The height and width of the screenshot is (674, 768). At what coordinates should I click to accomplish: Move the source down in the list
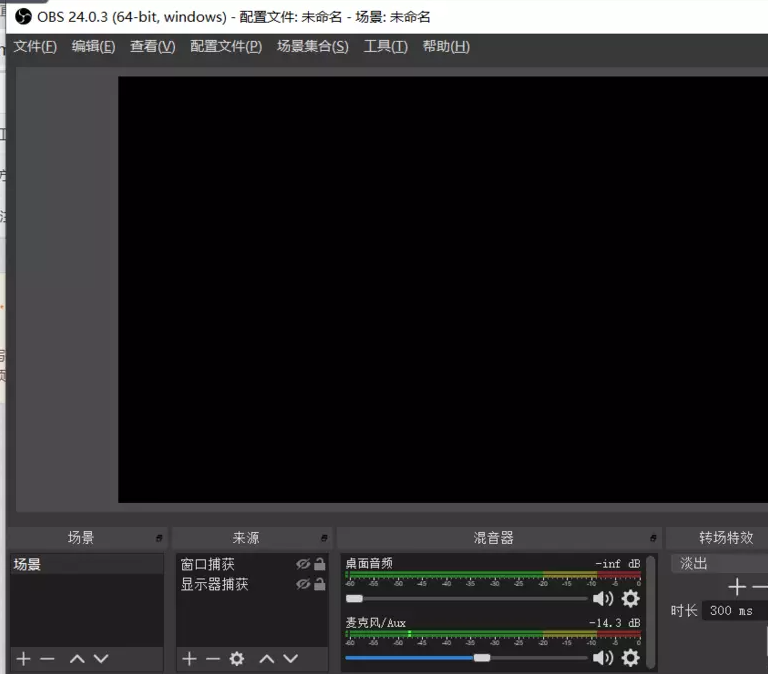coord(291,659)
